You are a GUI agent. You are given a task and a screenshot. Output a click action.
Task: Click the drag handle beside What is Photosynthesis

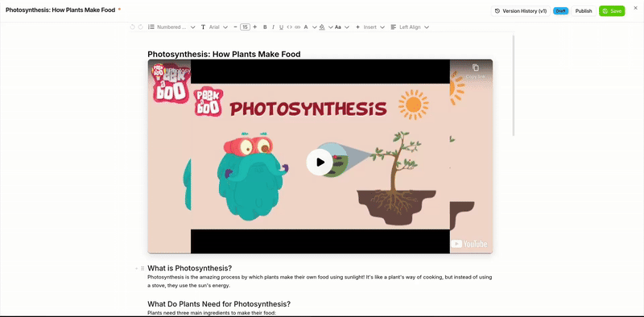click(x=142, y=269)
